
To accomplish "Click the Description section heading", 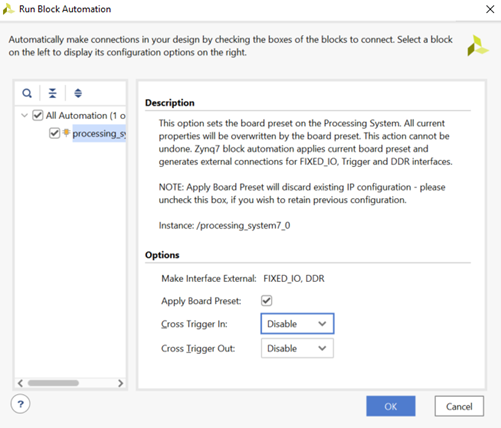I will [170, 103].
